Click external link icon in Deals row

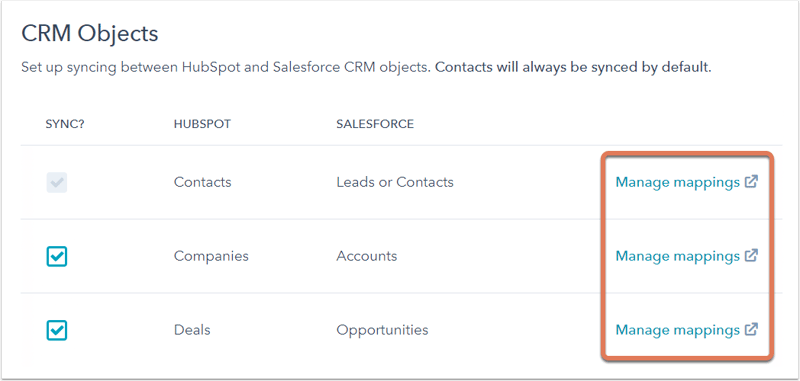click(751, 329)
